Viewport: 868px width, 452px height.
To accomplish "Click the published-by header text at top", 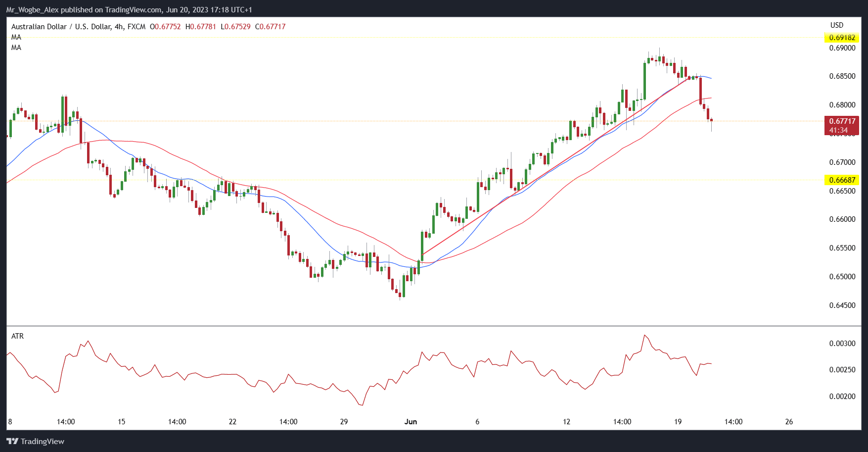I will [x=129, y=10].
